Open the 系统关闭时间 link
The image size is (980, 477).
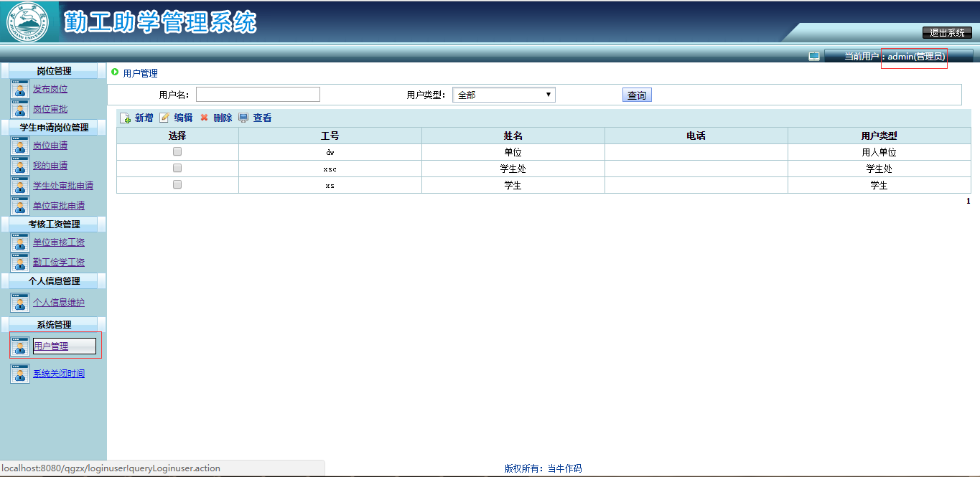59,374
